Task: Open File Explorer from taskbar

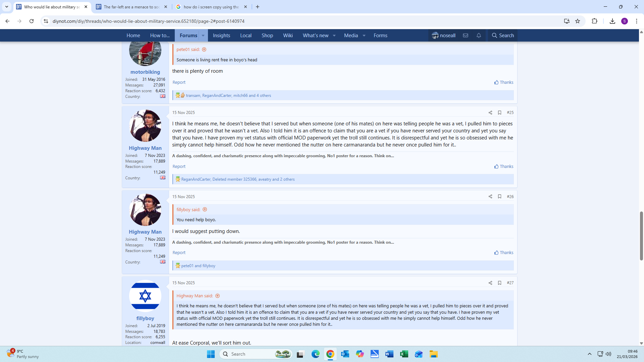Action: (433, 354)
